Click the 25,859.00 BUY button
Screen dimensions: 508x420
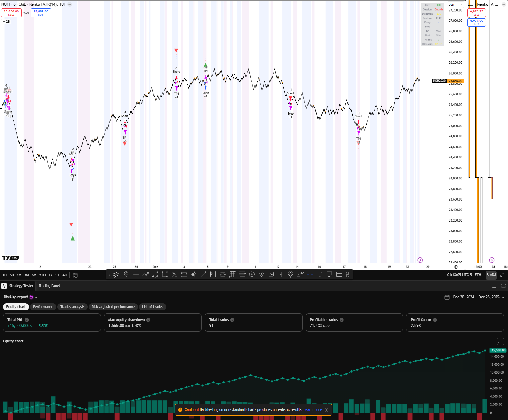41,12
